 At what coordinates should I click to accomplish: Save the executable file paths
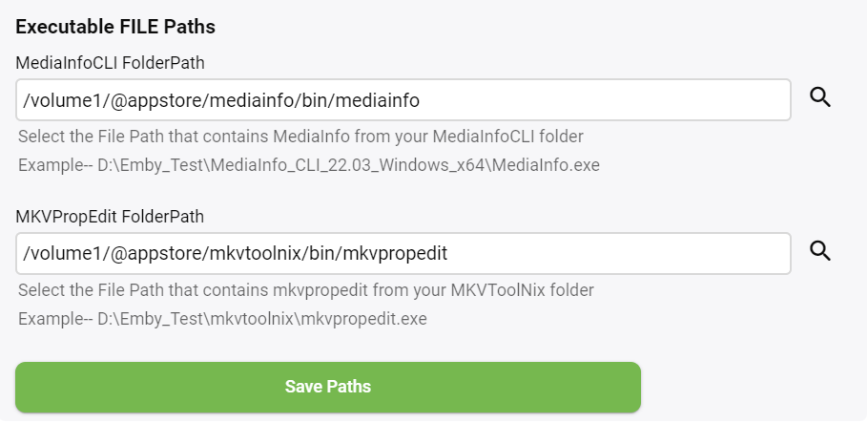pos(327,387)
